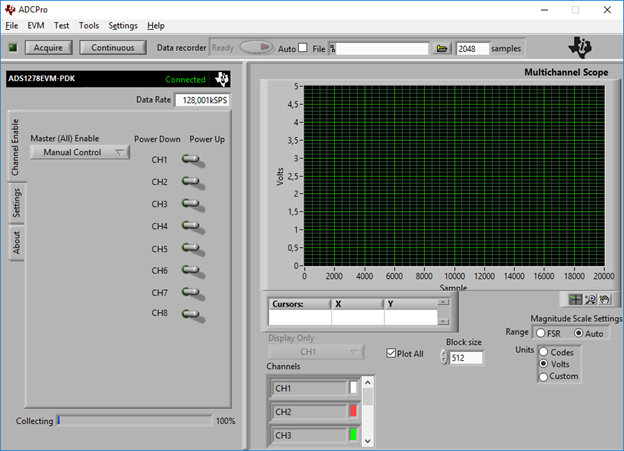
Task: Select the crosshair cursor tool on graph
Action: coord(576,299)
